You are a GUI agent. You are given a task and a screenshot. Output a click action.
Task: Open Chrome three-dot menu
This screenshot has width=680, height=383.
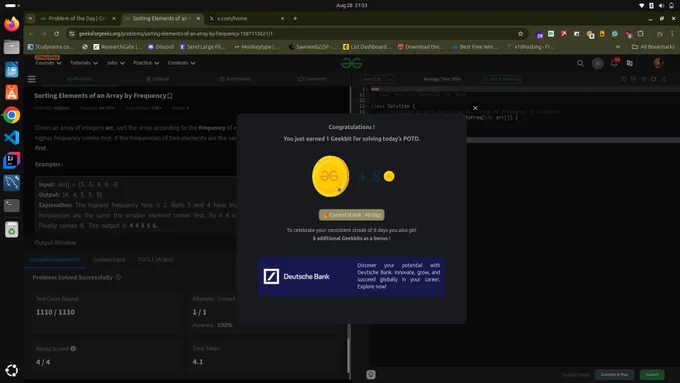point(672,33)
